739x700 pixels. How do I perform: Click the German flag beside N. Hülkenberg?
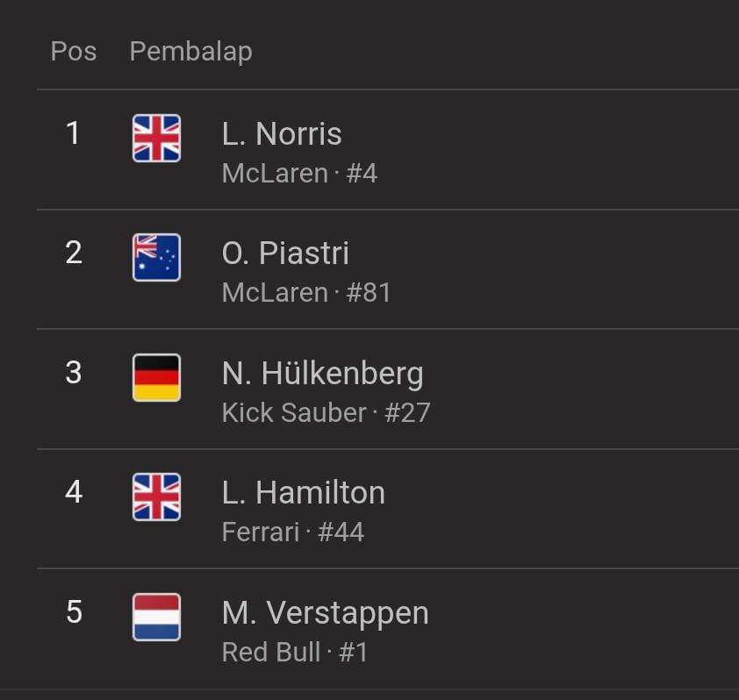(156, 377)
